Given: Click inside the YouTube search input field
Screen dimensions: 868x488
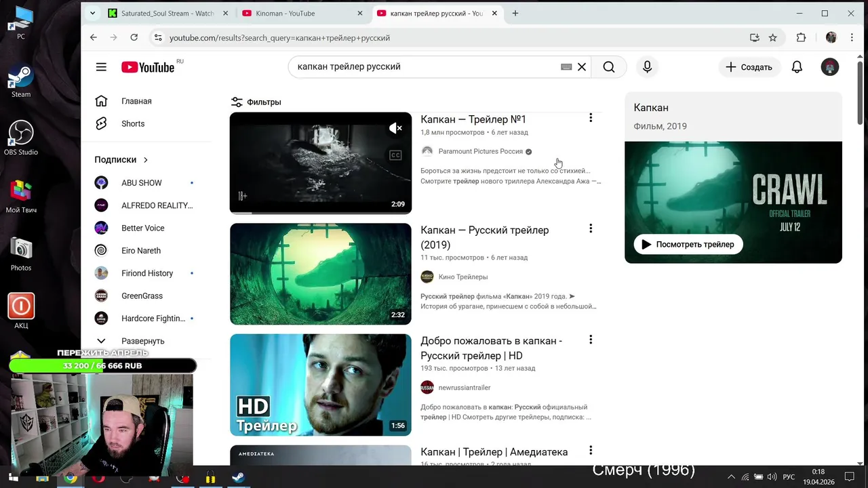Looking at the screenshot, I should pyautogui.click(x=424, y=67).
